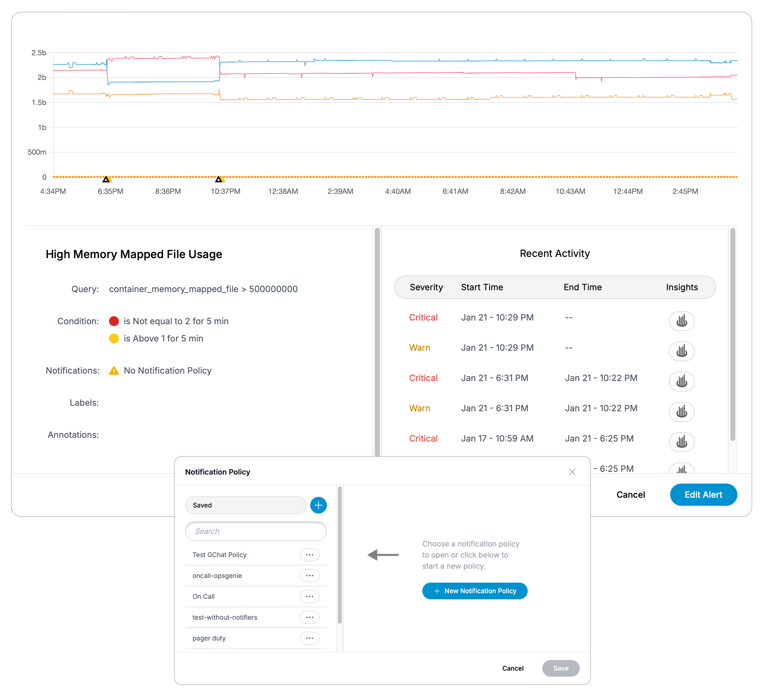
Task: Click the 6:35PM alert triangle marker
Action: (x=107, y=179)
